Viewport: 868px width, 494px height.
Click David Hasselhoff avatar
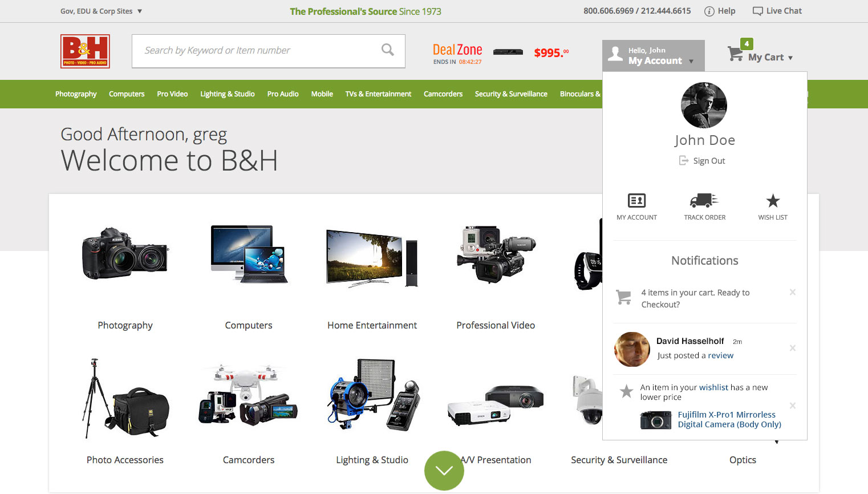tap(632, 349)
